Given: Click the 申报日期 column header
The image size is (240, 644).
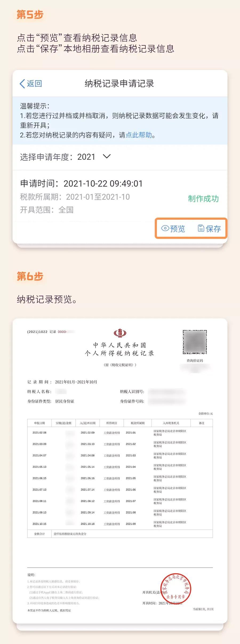Looking at the screenshot, I should [39, 423].
